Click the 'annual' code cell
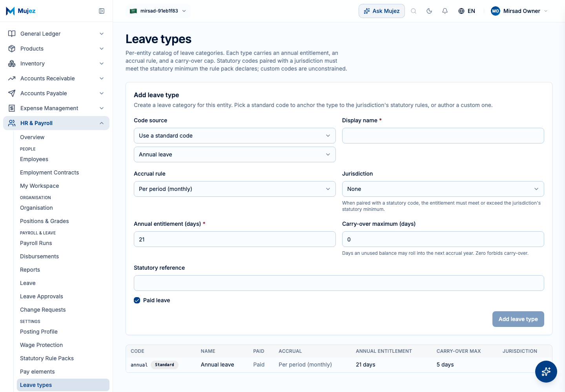565x392 pixels. [x=139, y=365]
